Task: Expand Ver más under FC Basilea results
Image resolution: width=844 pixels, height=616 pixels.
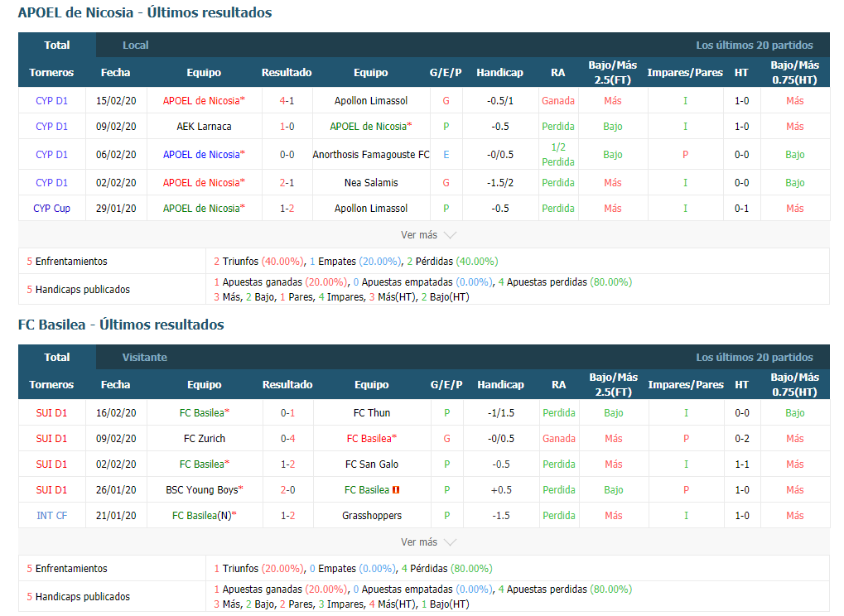Action: [x=428, y=541]
